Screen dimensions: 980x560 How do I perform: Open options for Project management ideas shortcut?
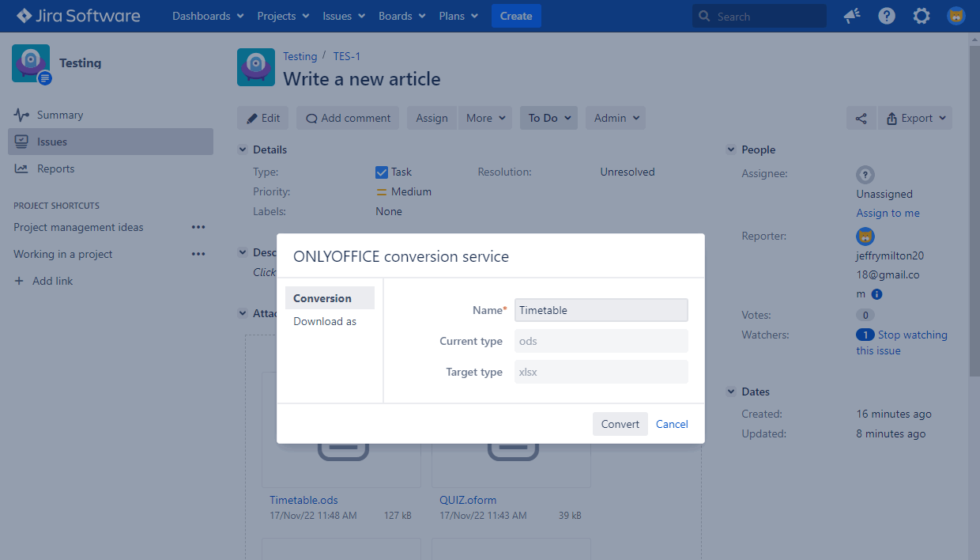198,227
